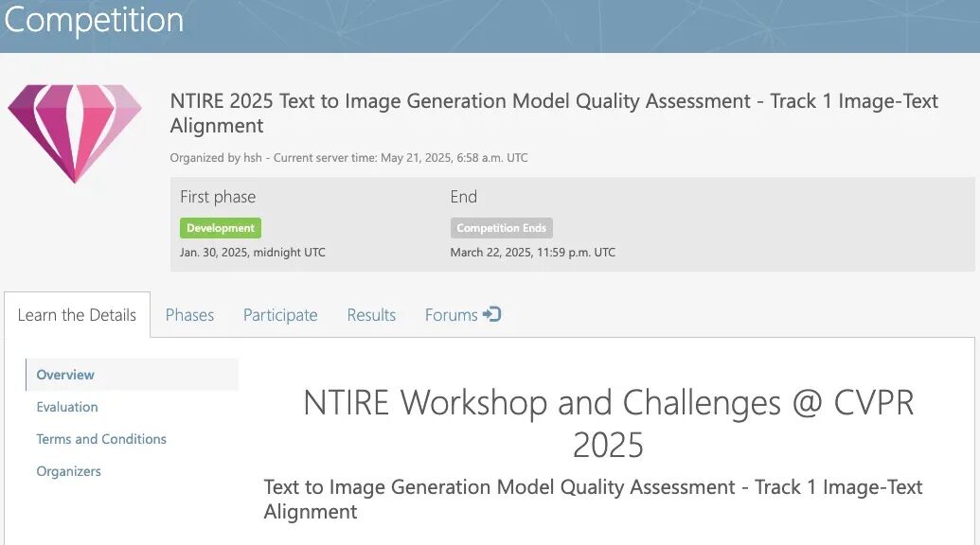Show the Organizers section

click(68, 471)
